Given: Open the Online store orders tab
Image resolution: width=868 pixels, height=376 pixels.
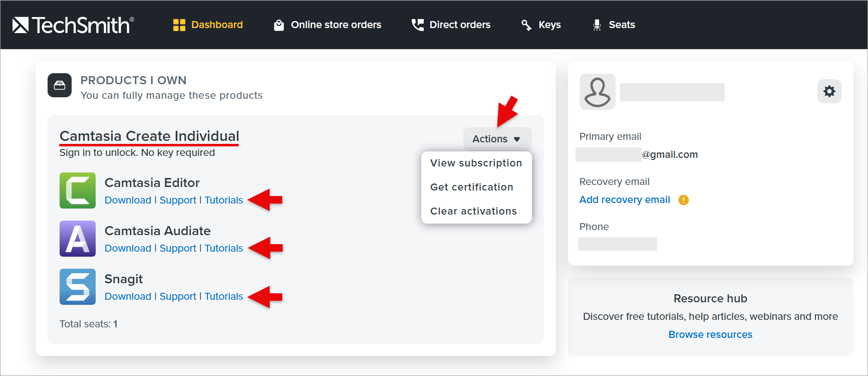Looking at the screenshot, I should 328,25.
